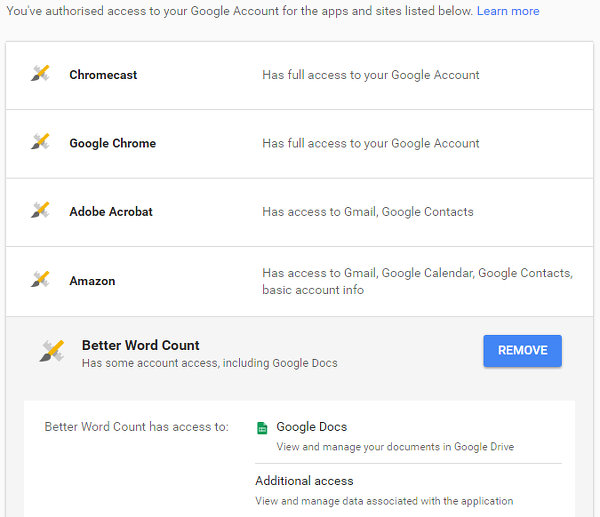
Task: Click the Adobe Acrobat app icon
Action: click(x=40, y=210)
